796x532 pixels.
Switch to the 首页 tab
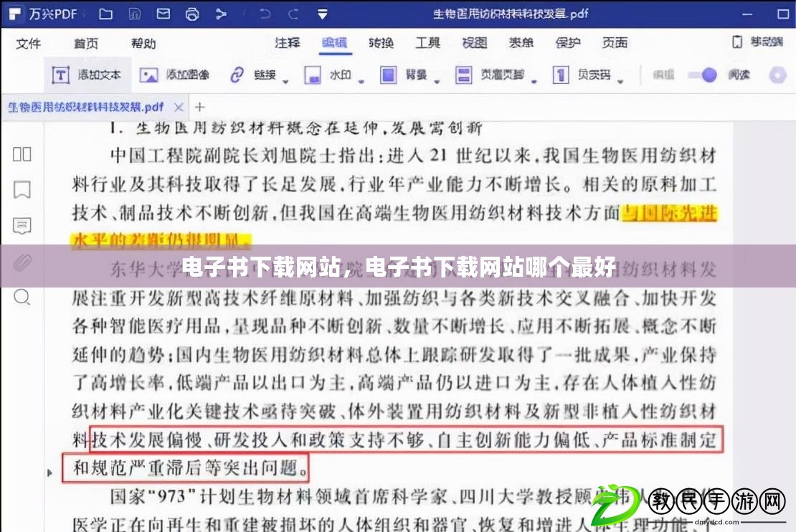tap(86, 44)
